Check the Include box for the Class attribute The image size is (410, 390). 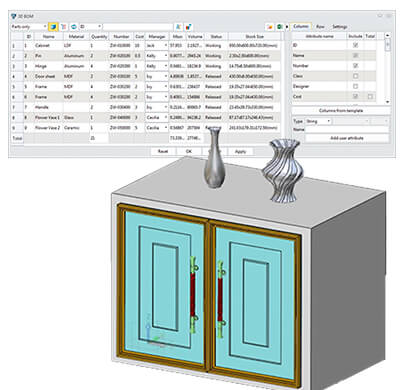[355, 76]
